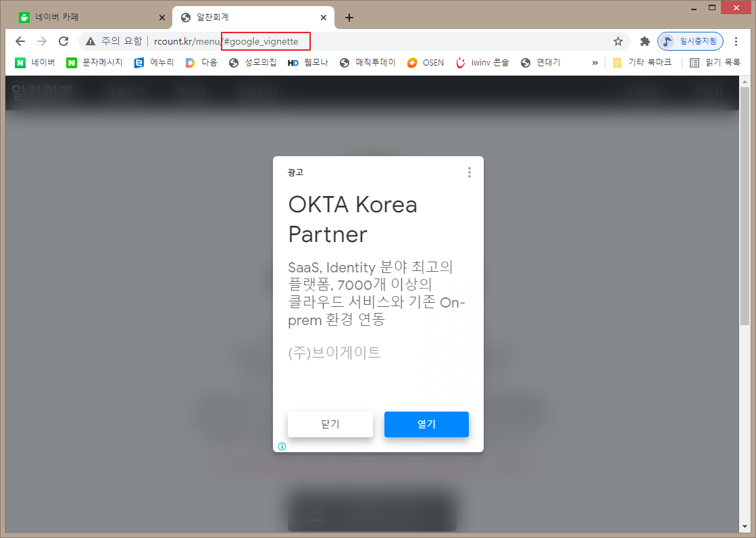Open a new browser tab
756x538 pixels.
(349, 18)
